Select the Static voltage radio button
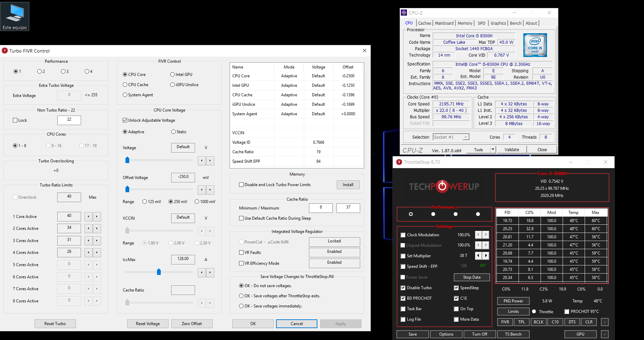This screenshot has height=340, width=644. click(x=174, y=132)
